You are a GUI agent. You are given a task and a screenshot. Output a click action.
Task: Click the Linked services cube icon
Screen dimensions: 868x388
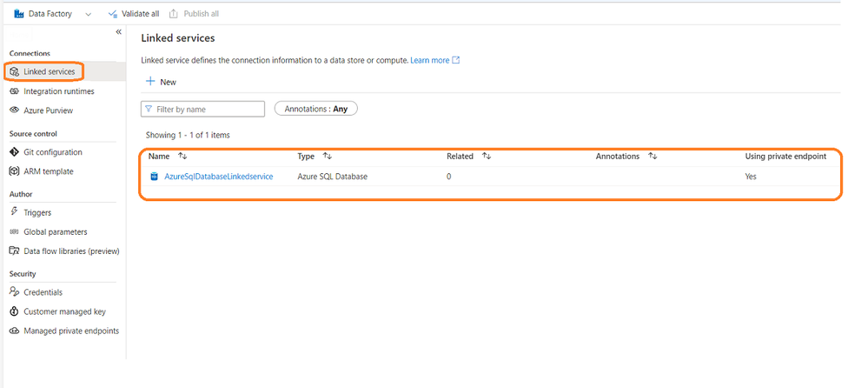click(15, 72)
